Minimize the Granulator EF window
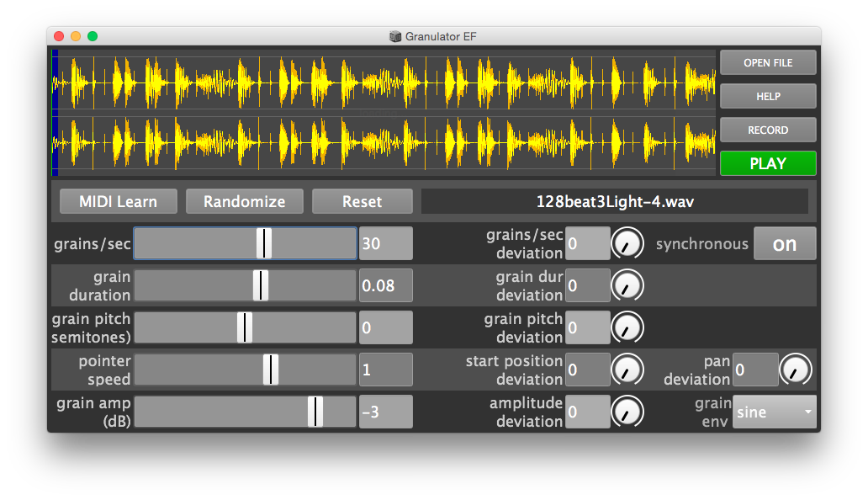The width and height of the screenshot is (868, 500). pyautogui.click(x=76, y=36)
